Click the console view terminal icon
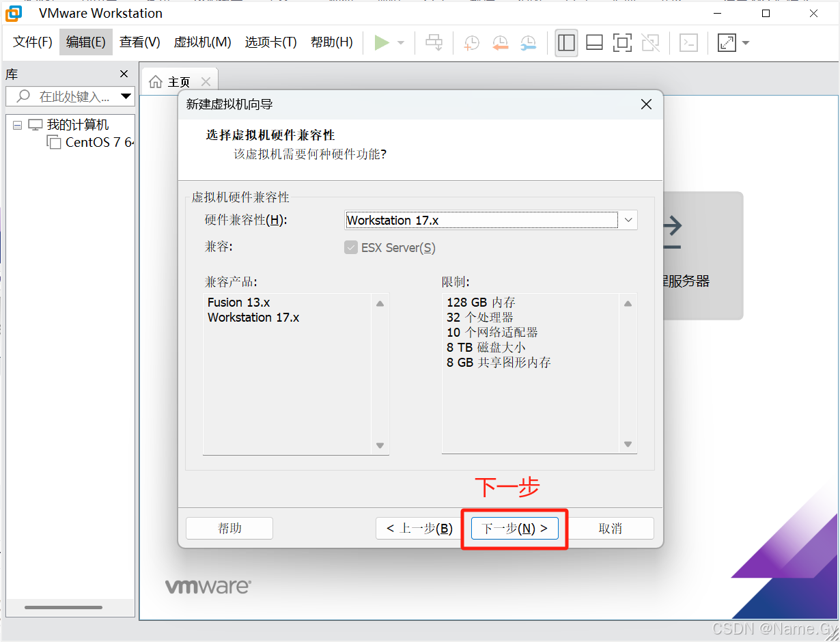The width and height of the screenshot is (840, 642). pos(689,43)
